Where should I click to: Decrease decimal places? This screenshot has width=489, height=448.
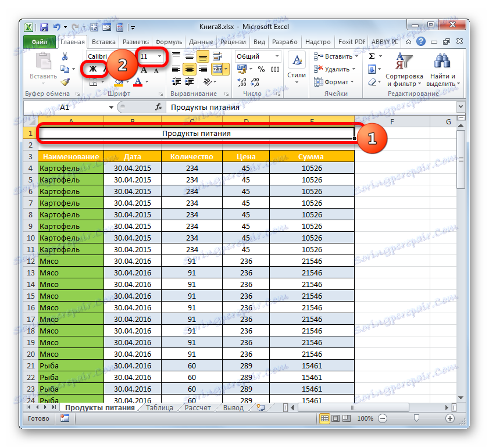point(255,82)
